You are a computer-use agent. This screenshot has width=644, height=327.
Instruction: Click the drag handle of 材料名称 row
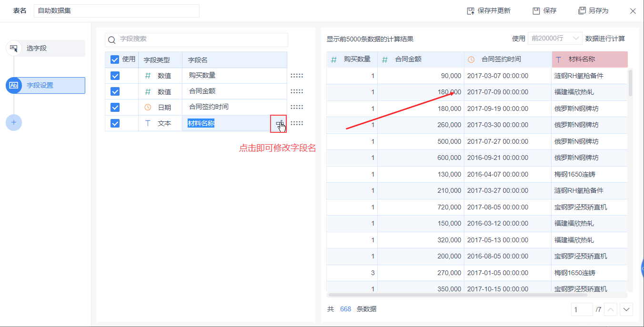297,123
